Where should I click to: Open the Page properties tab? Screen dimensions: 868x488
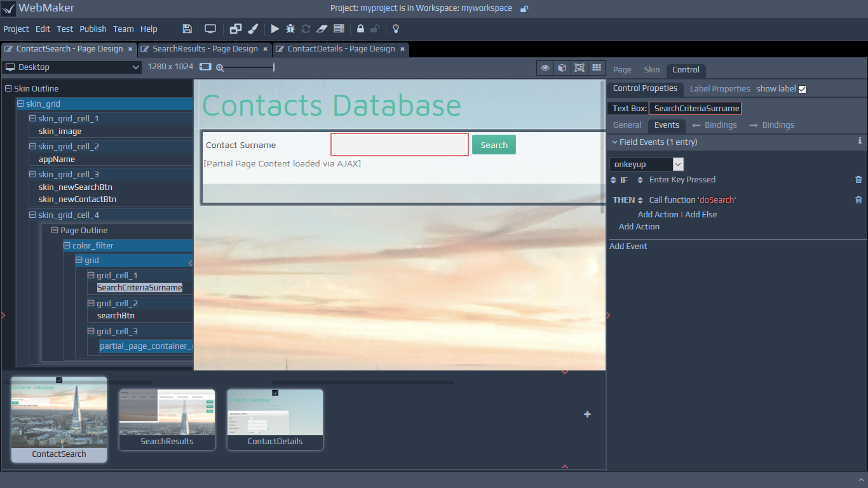click(x=622, y=70)
